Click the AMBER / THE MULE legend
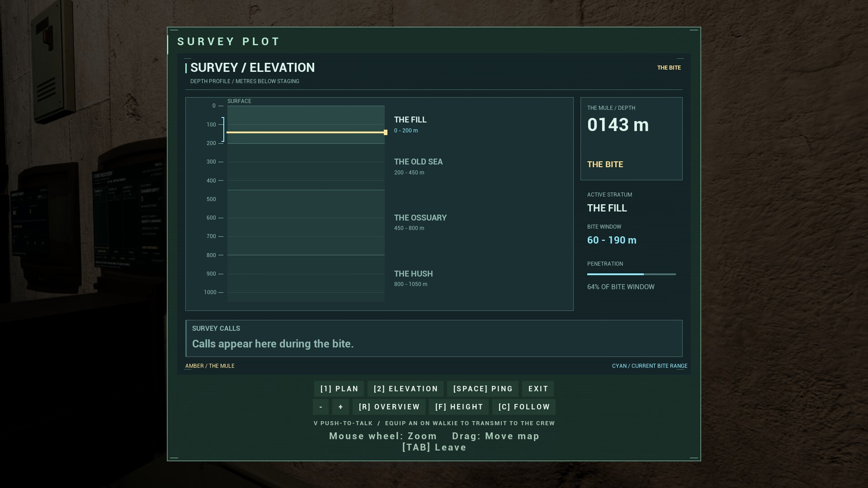 click(x=210, y=366)
